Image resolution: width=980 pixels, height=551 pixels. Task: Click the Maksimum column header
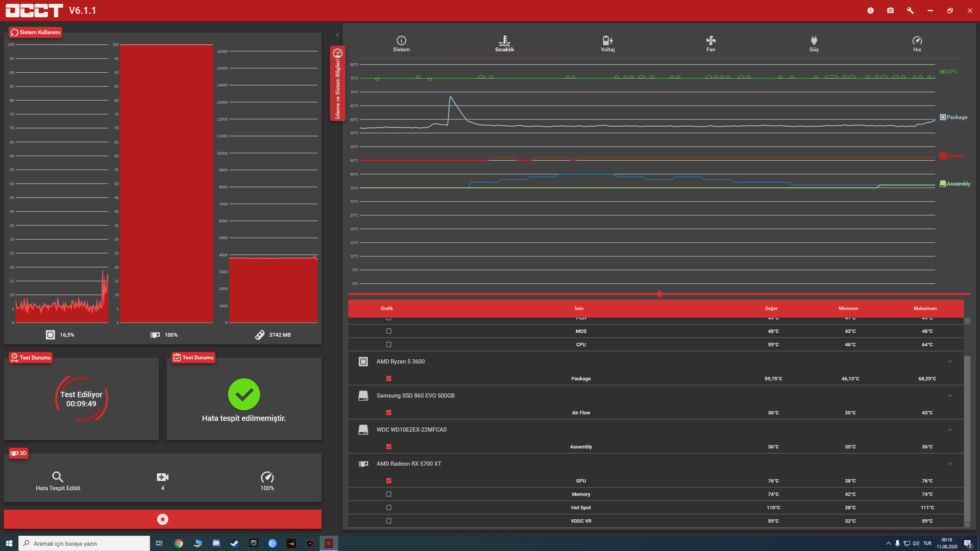click(x=925, y=308)
